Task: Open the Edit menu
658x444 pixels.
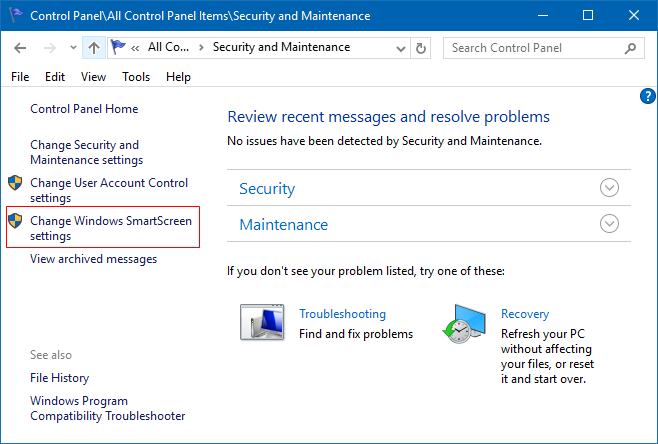Action: 55,77
